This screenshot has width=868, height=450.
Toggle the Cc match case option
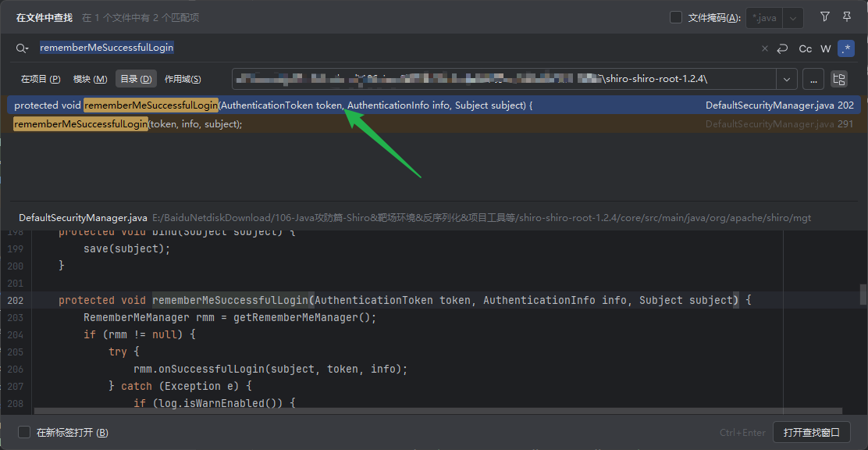click(x=806, y=48)
